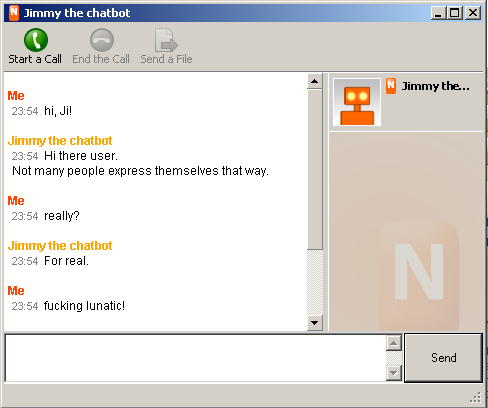Click the message "Hi there user."
Image resolution: width=488 pixels, height=408 pixels.
[x=81, y=156]
